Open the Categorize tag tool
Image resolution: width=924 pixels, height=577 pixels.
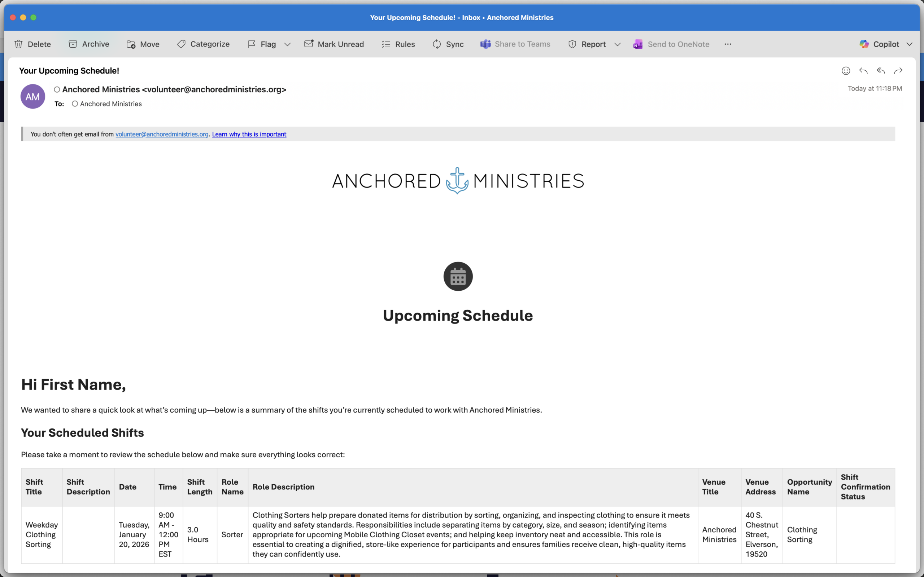[203, 44]
